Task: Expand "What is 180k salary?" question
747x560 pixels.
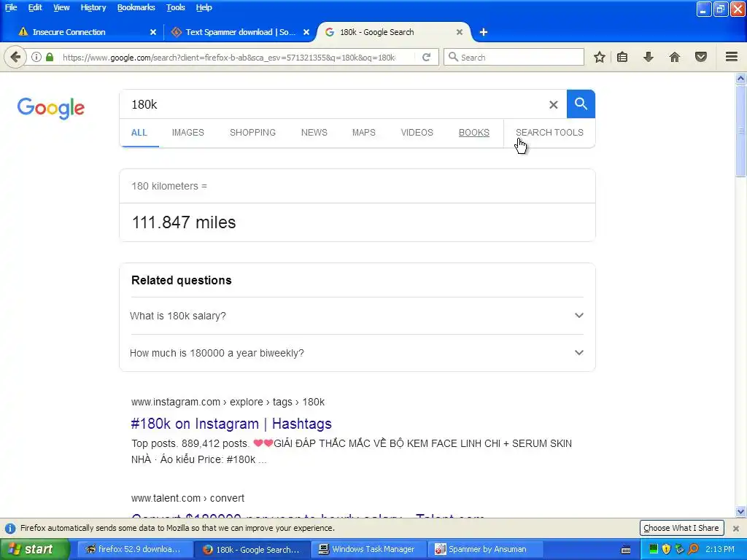Action: tap(357, 316)
